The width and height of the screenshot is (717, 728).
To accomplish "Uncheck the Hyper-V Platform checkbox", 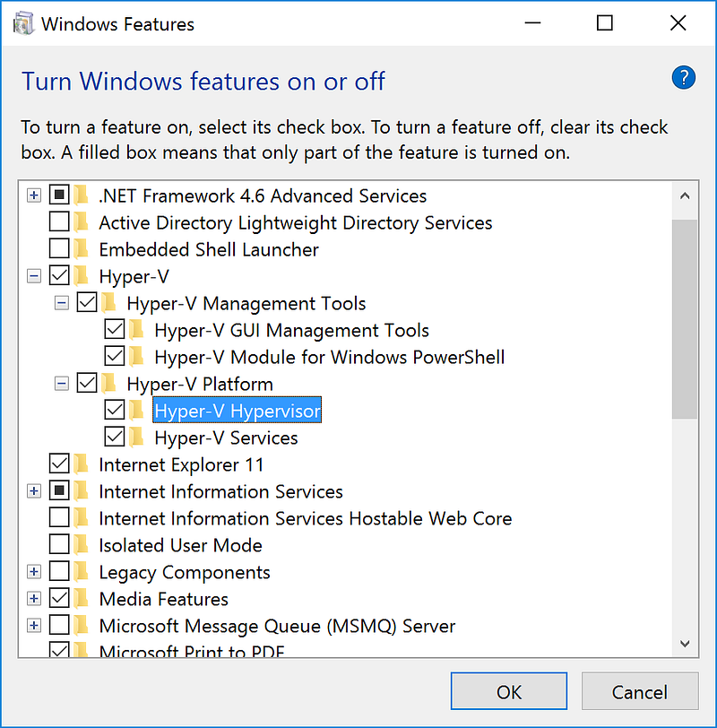I will [x=87, y=384].
